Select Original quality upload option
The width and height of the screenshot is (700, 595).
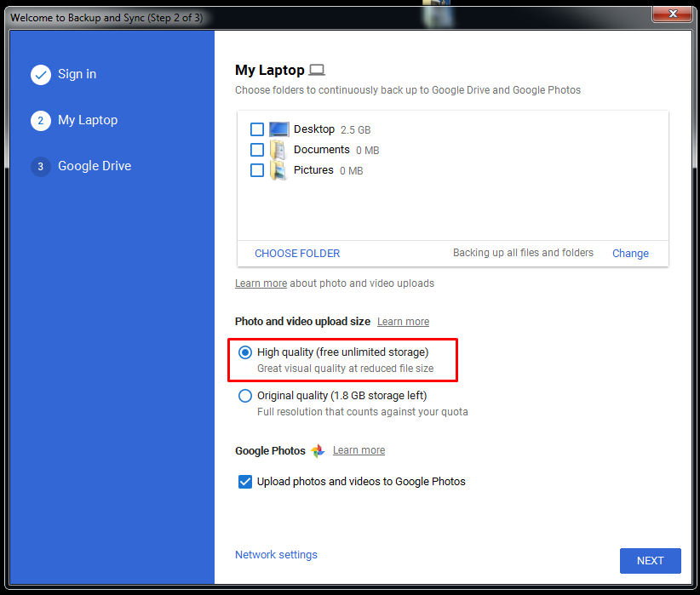click(x=245, y=396)
